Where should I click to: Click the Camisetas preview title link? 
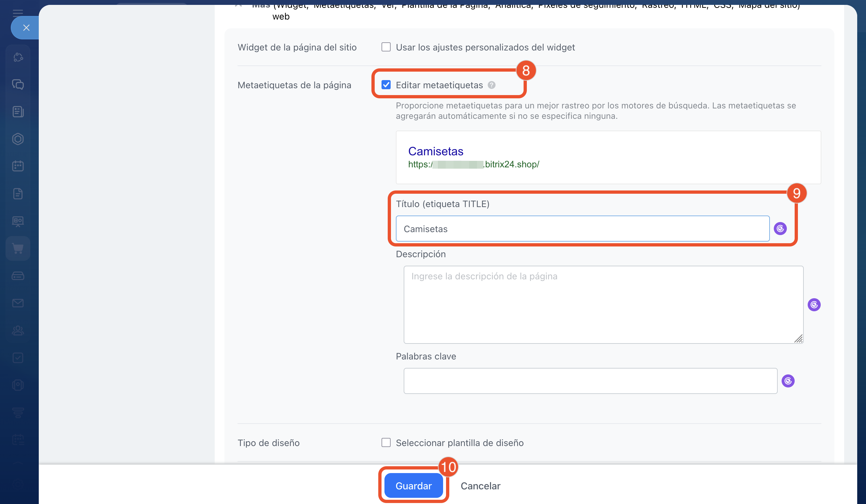(x=435, y=151)
